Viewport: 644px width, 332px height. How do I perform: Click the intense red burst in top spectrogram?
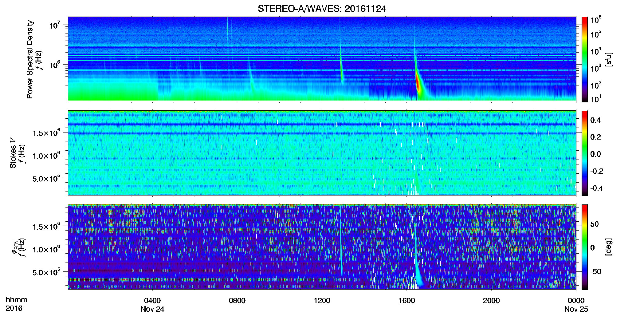pos(418,82)
